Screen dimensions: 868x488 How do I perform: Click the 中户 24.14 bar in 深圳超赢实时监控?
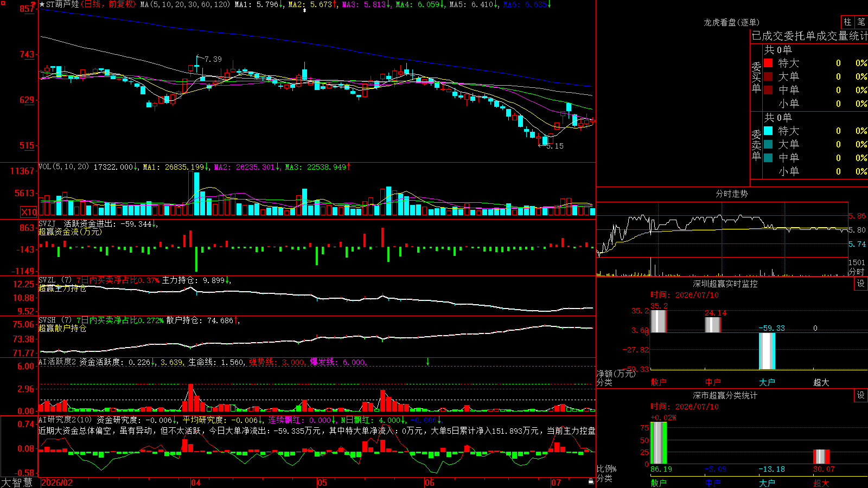(713, 325)
